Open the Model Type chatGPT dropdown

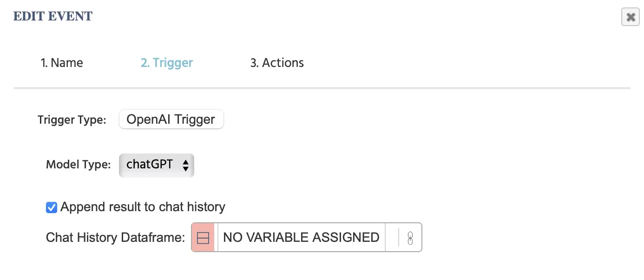click(x=157, y=165)
